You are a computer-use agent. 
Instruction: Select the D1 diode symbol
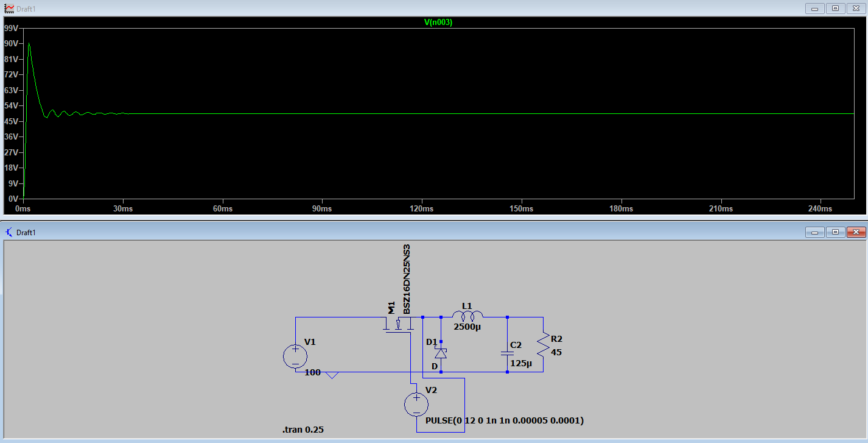pos(441,353)
